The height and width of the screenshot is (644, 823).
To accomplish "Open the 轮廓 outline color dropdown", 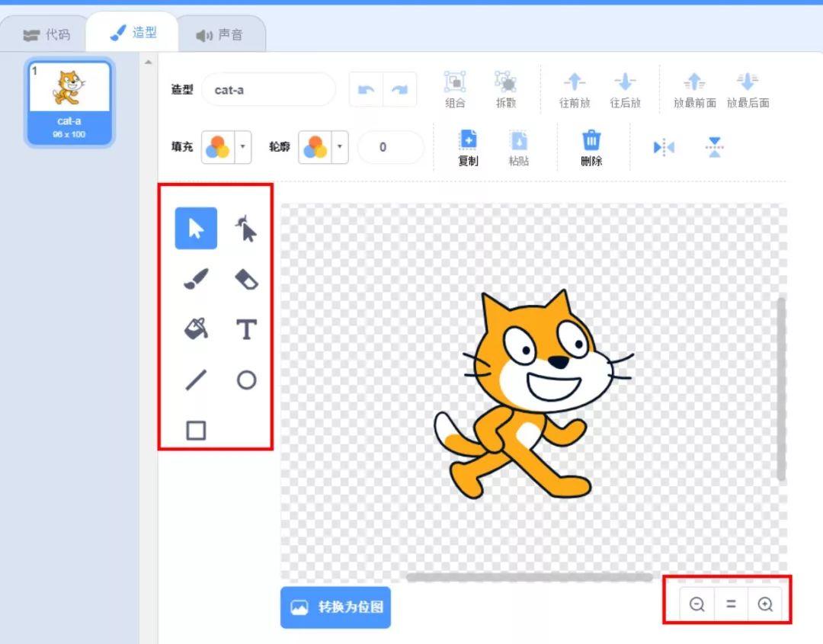I will pos(340,146).
